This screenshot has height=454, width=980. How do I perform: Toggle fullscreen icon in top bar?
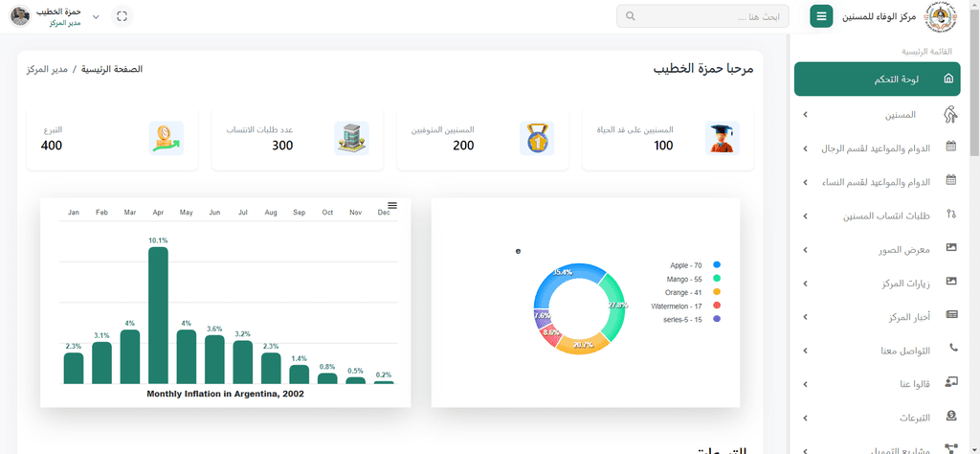click(122, 16)
